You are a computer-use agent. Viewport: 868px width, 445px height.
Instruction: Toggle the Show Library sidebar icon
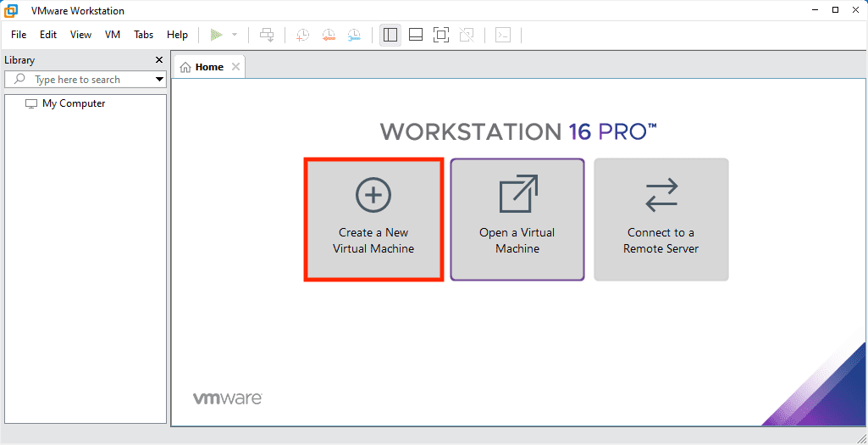point(390,35)
